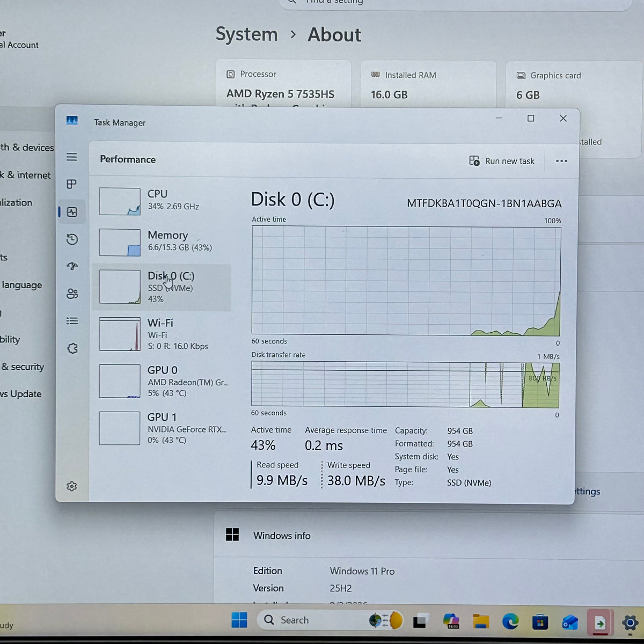Click the SSD (NVMe) Type value
This screenshot has height=644, width=644.
click(x=469, y=483)
